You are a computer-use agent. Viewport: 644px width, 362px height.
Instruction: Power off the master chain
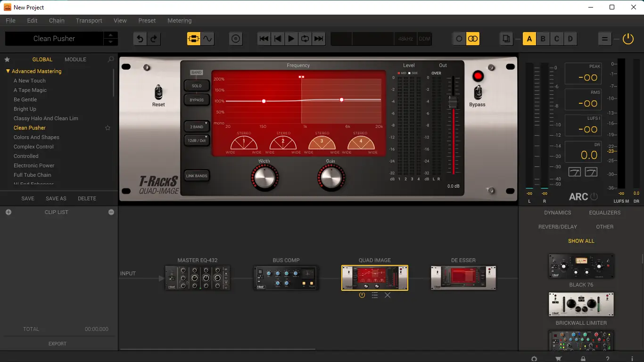click(627, 39)
